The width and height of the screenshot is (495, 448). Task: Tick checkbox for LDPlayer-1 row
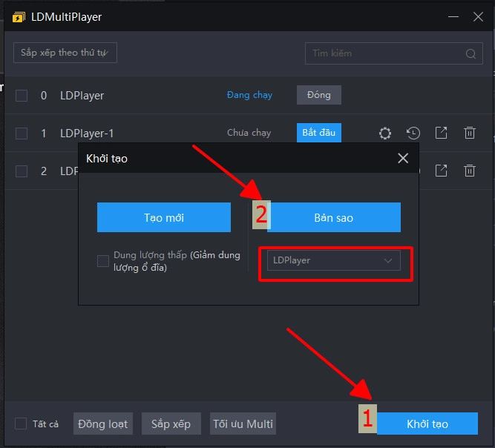click(22, 134)
